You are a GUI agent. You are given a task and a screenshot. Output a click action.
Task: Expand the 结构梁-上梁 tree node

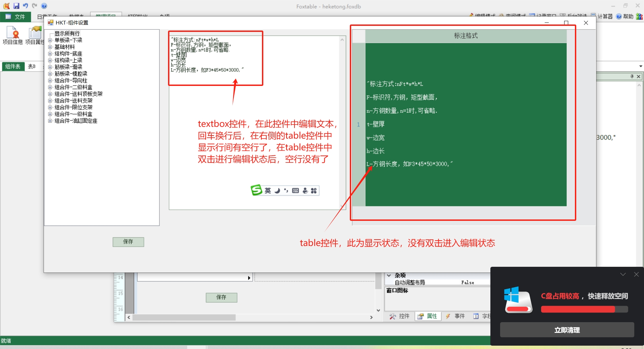click(50, 60)
